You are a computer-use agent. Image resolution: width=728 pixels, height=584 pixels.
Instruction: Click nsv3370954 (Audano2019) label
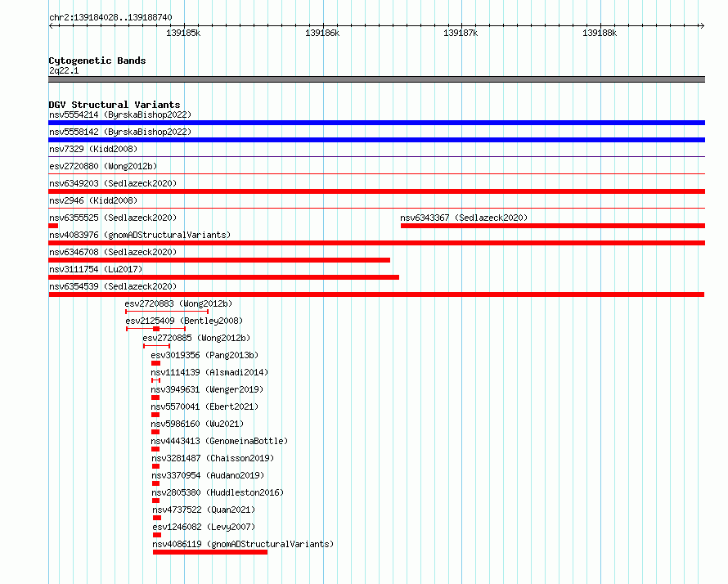[208, 475]
